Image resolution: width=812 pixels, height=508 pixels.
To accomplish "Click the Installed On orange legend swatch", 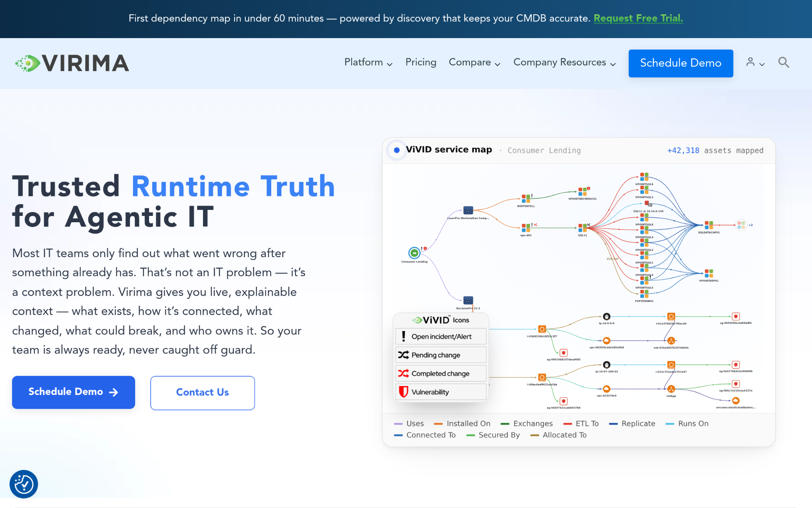I will (439, 424).
